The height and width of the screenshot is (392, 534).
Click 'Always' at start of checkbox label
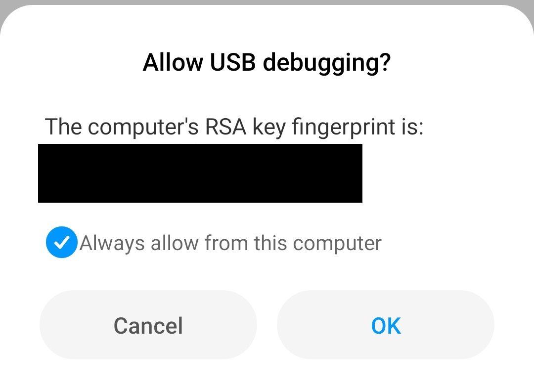pyautogui.click(x=112, y=244)
